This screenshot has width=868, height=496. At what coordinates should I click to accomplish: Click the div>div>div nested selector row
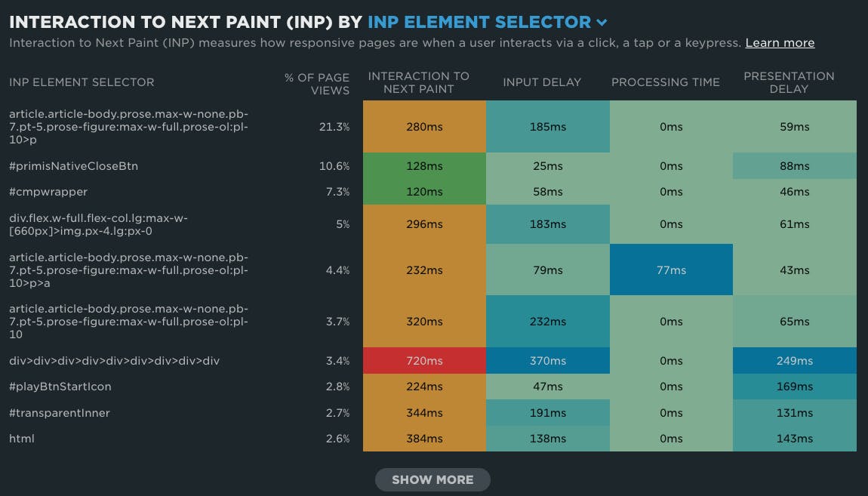pos(114,361)
